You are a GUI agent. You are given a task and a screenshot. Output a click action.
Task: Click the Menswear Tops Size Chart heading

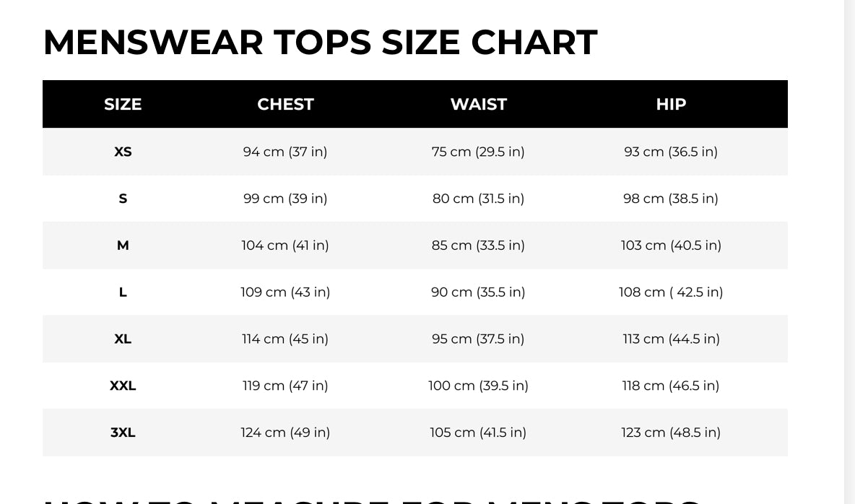320,42
